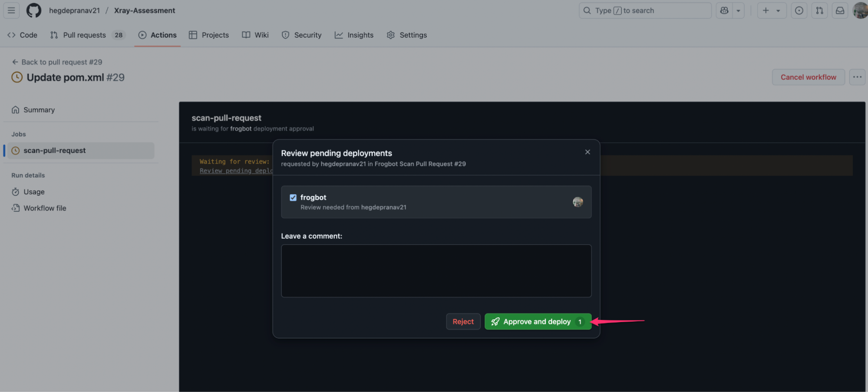The width and height of the screenshot is (868, 392).
Task: Open the hamburger navigation menu
Action: point(11,10)
